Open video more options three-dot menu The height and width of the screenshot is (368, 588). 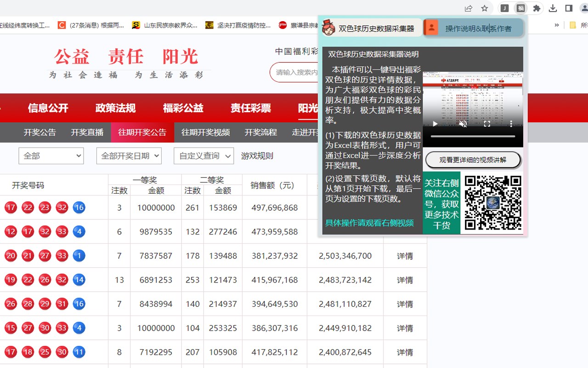(x=511, y=124)
